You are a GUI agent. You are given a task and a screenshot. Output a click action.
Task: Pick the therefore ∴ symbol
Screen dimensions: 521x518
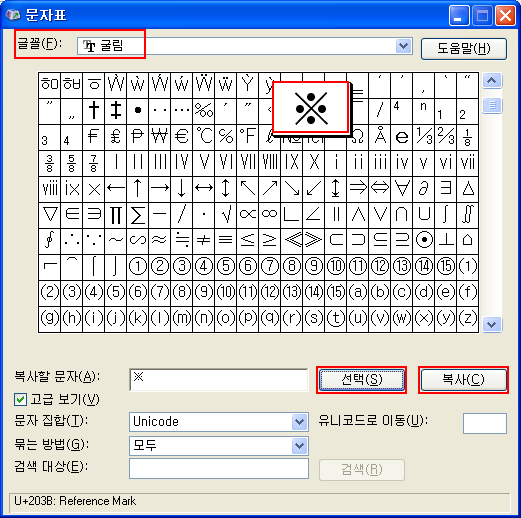72,241
